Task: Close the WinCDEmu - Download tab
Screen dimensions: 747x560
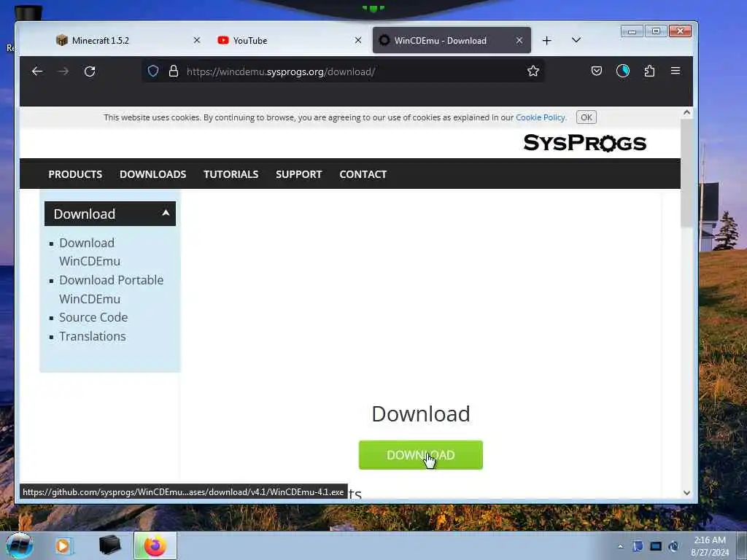Action: click(x=519, y=41)
